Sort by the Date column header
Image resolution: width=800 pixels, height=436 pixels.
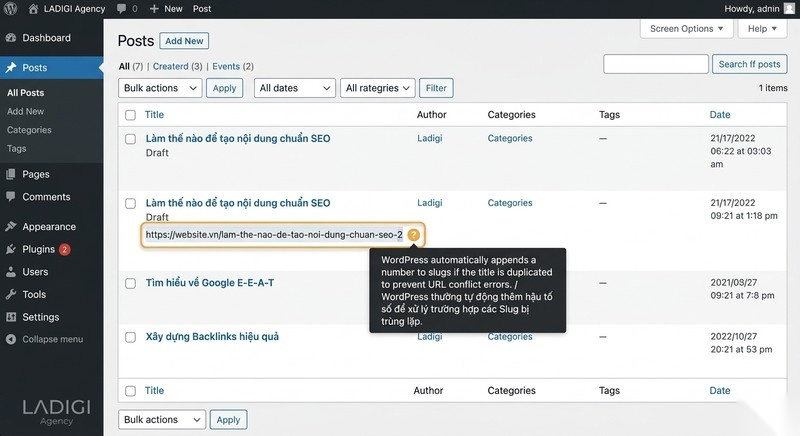pyautogui.click(x=720, y=115)
